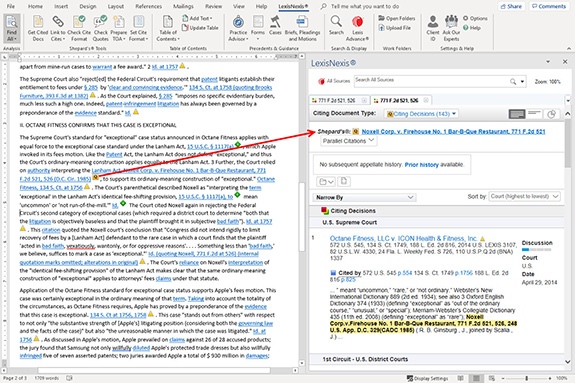Open the Table of Contents menu

pyautogui.click(x=168, y=28)
